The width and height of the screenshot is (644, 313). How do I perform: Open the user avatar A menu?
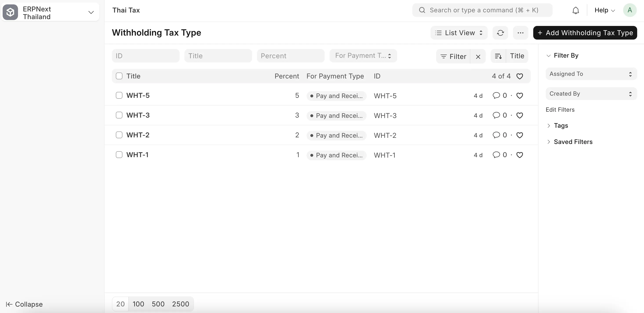coord(629,10)
